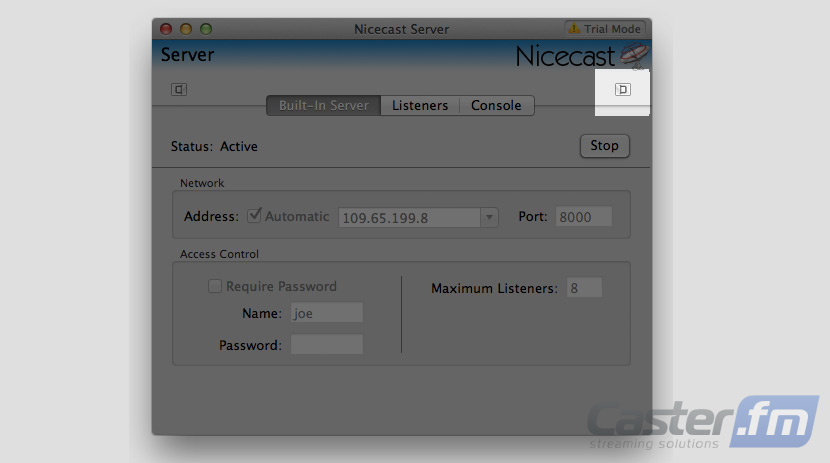Viewport: 830px width, 463px height.
Task: Click the 109.65.199.8 address field
Action: click(409, 217)
